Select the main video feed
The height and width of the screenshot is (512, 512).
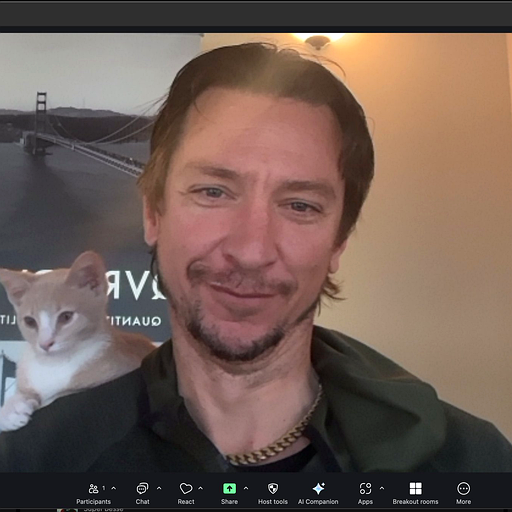pos(256,252)
